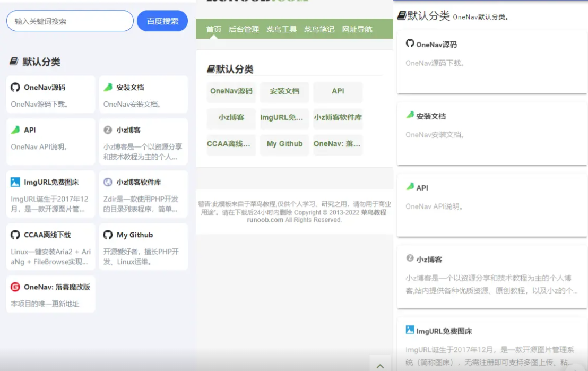Click GitHub icon on left OneNav源码 card
This screenshot has width=588, height=371.
tap(15, 88)
